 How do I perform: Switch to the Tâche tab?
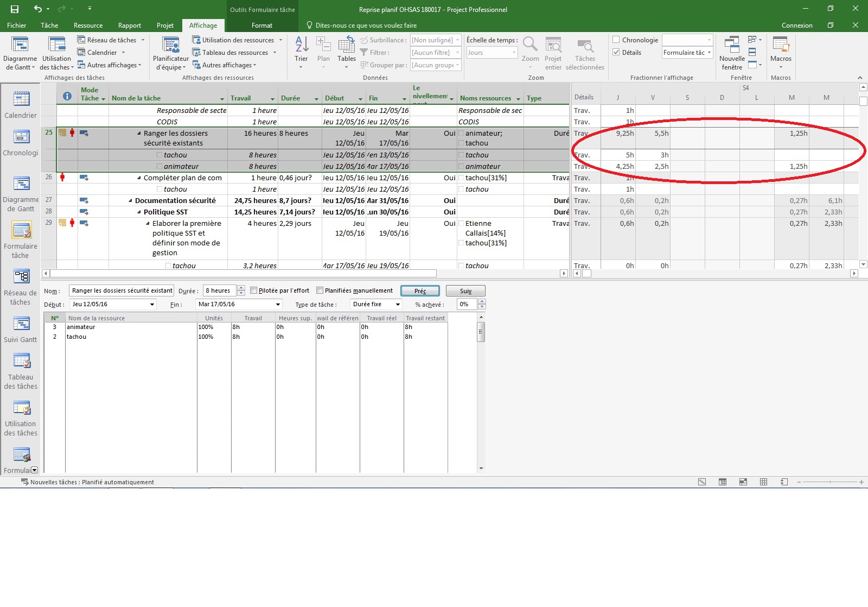pos(49,26)
